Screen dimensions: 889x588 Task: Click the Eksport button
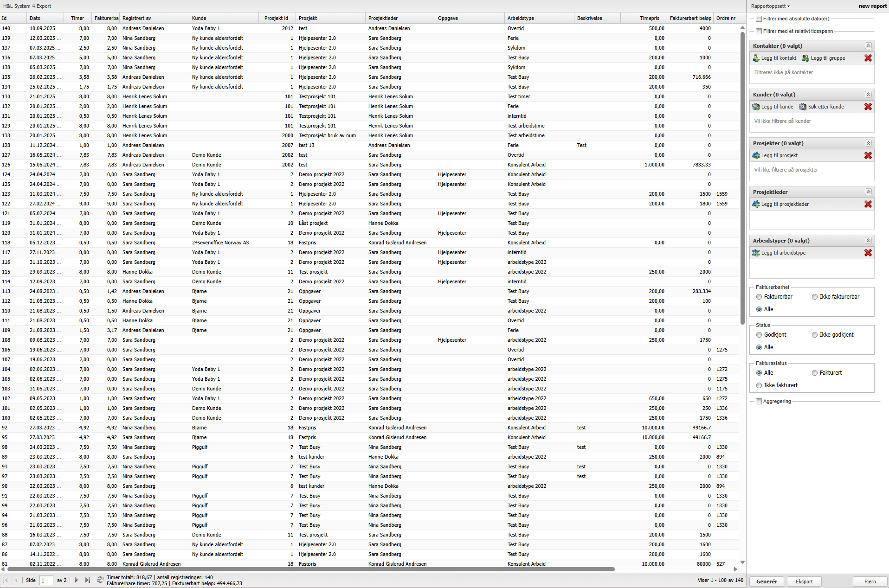point(804,582)
